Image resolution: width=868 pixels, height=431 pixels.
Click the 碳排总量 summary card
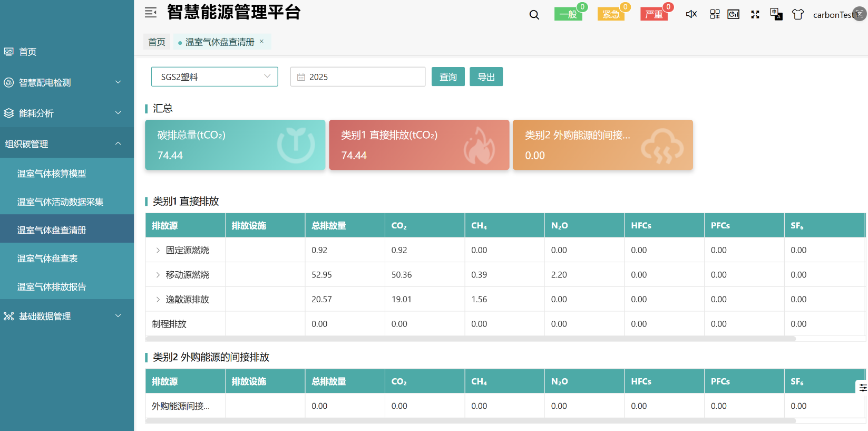[235, 145]
